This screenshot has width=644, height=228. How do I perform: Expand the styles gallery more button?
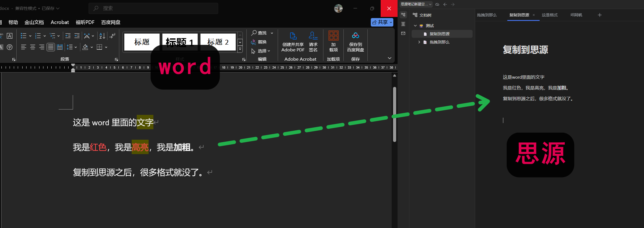(240, 49)
